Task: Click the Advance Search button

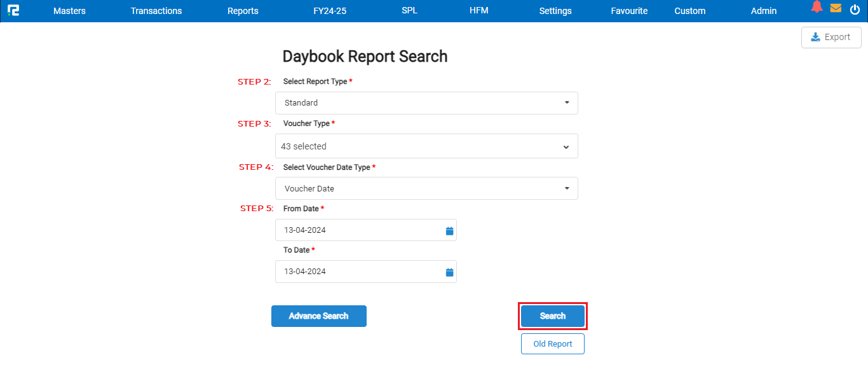Action: coord(319,316)
